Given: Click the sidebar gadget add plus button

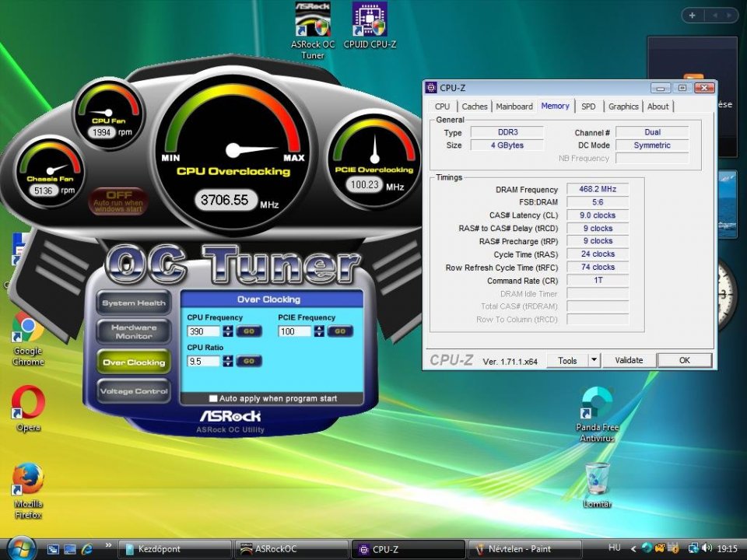Looking at the screenshot, I should [693, 16].
